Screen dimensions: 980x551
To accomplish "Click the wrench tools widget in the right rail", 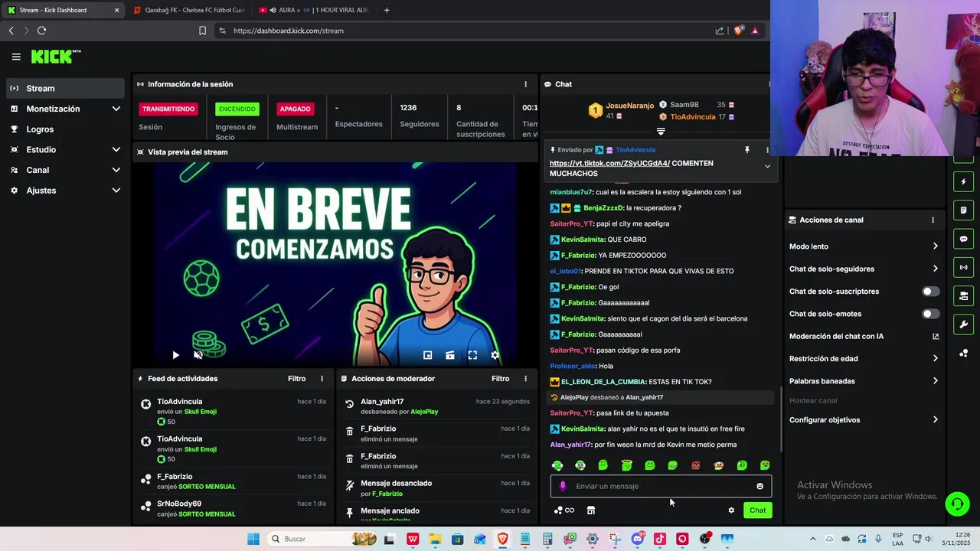I will [963, 324].
